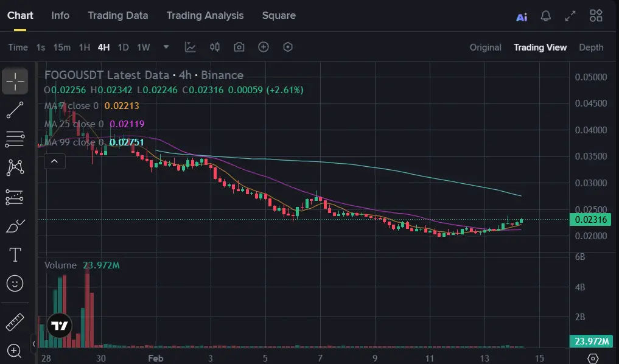Screen dimensions: 619x364
Task: Click the volume label 23.972M on axis
Action: tap(591, 341)
